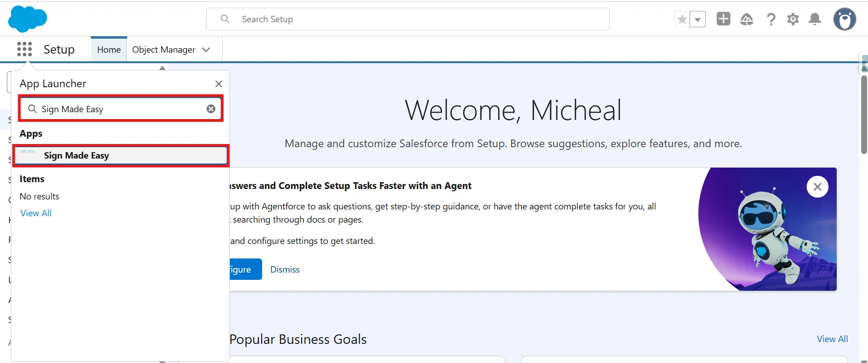Image resolution: width=868 pixels, height=363 pixels.
Task: Select the Home tab
Action: coord(109,50)
